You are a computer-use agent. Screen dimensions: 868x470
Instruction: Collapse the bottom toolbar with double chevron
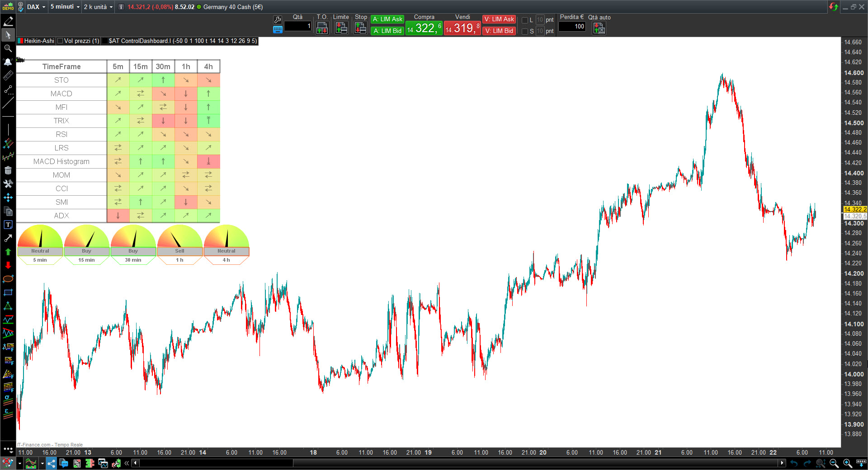pyautogui.click(x=127, y=463)
